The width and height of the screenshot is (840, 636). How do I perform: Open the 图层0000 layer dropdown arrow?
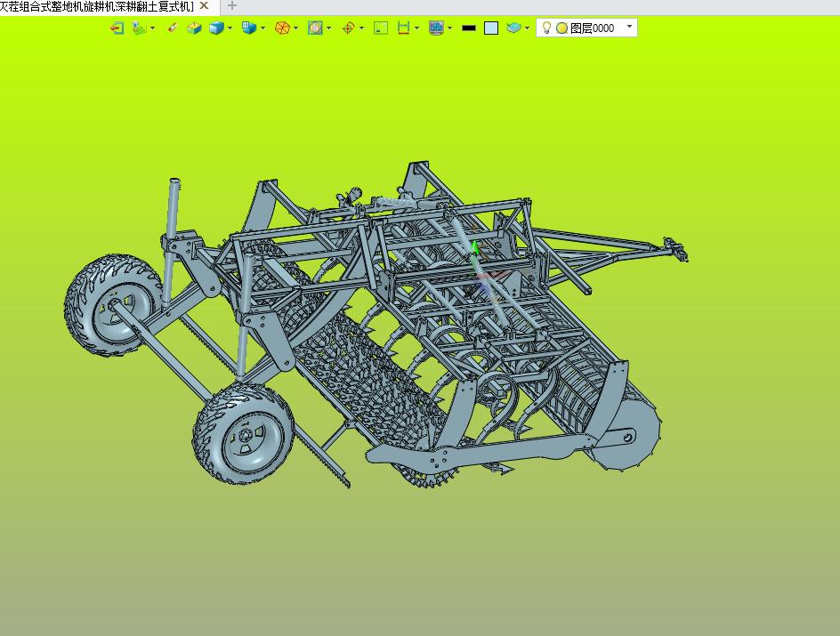coord(630,28)
